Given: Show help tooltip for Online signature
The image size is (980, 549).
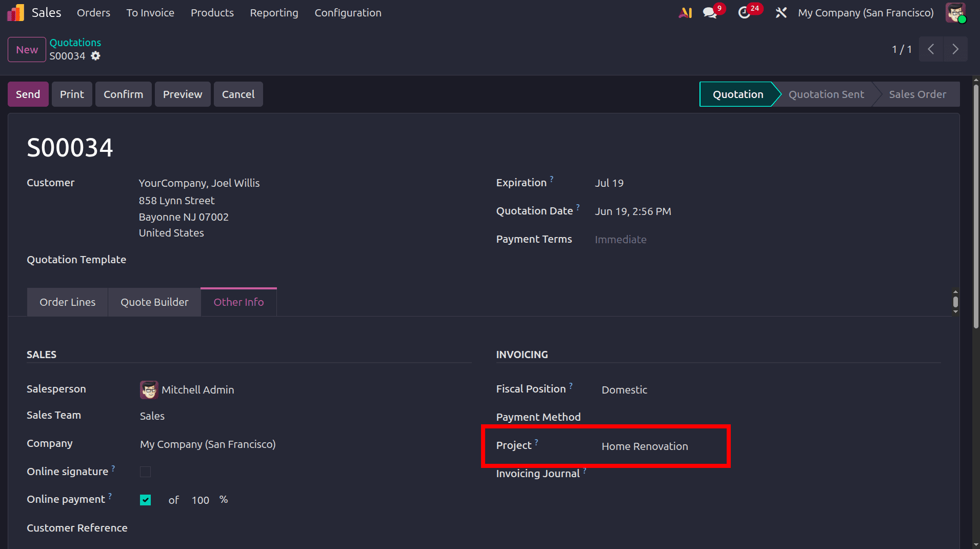Looking at the screenshot, I should click(x=113, y=467).
